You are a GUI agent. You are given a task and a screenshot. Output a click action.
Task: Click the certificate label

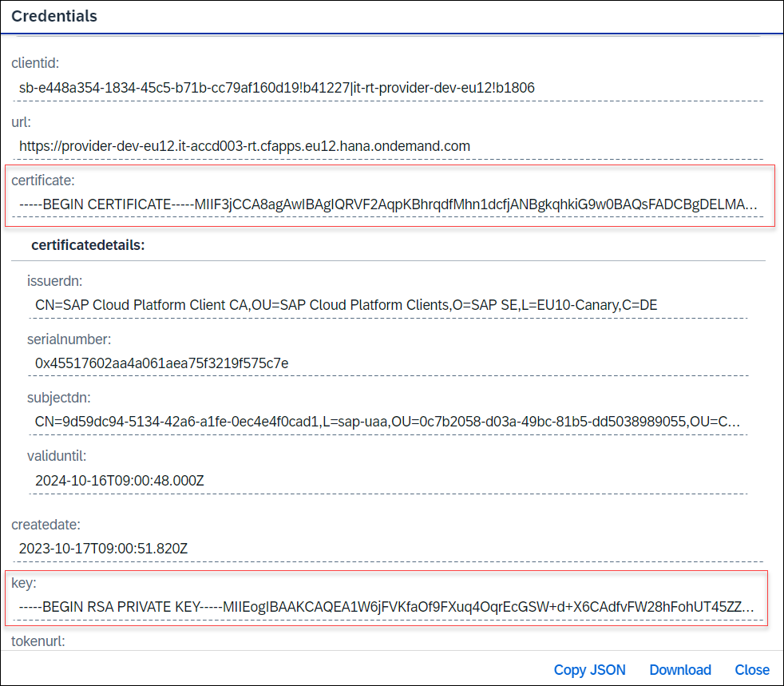click(x=43, y=180)
